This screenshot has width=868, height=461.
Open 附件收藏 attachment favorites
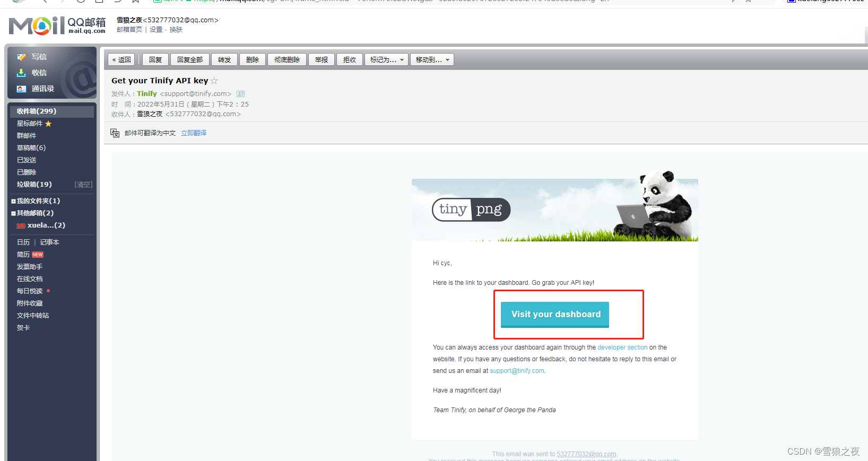[30, 303]
